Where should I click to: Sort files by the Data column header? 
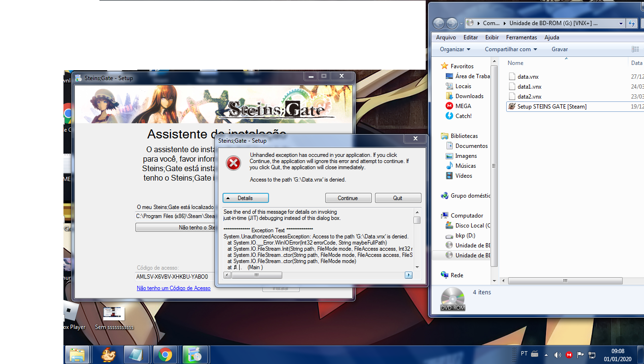point(636,63)
